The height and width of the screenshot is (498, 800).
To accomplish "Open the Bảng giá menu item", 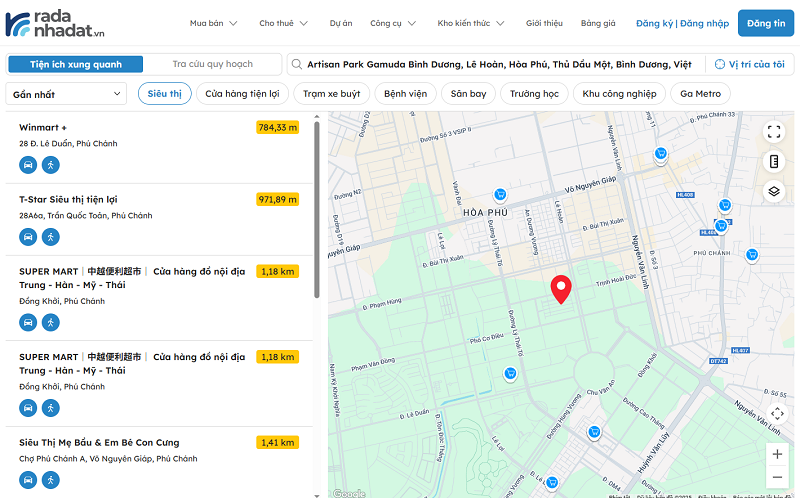I will (598, 23).
